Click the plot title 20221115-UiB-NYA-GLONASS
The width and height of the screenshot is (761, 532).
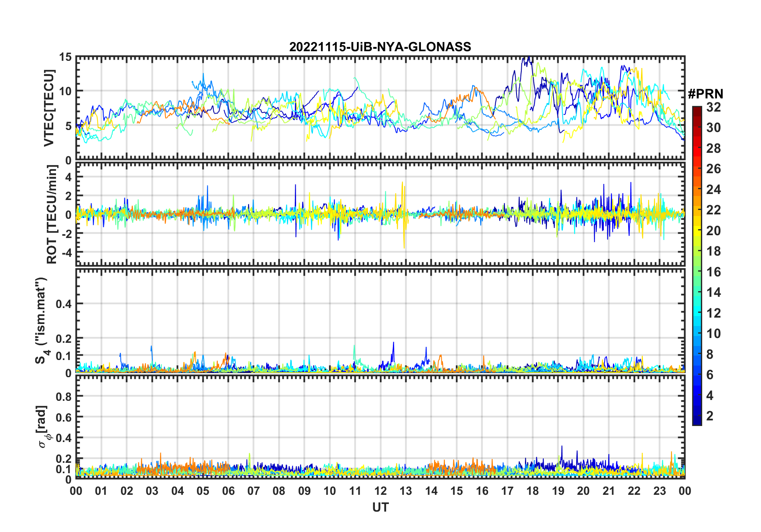tap(380, 47)
